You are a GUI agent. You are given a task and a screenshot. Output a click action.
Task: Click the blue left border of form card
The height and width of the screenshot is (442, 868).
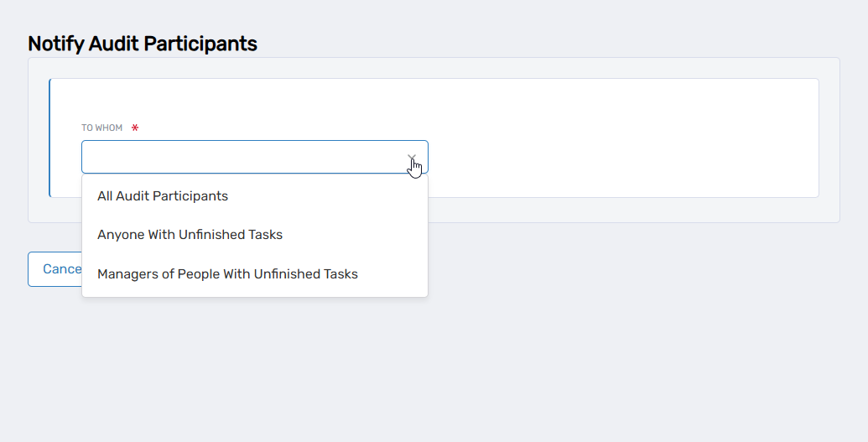(49, 138)
